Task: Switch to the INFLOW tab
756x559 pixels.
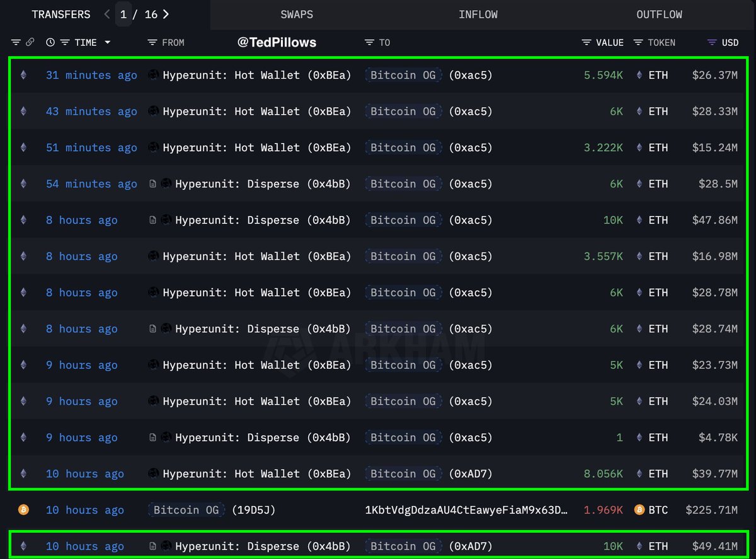Action: pos(478,14)
